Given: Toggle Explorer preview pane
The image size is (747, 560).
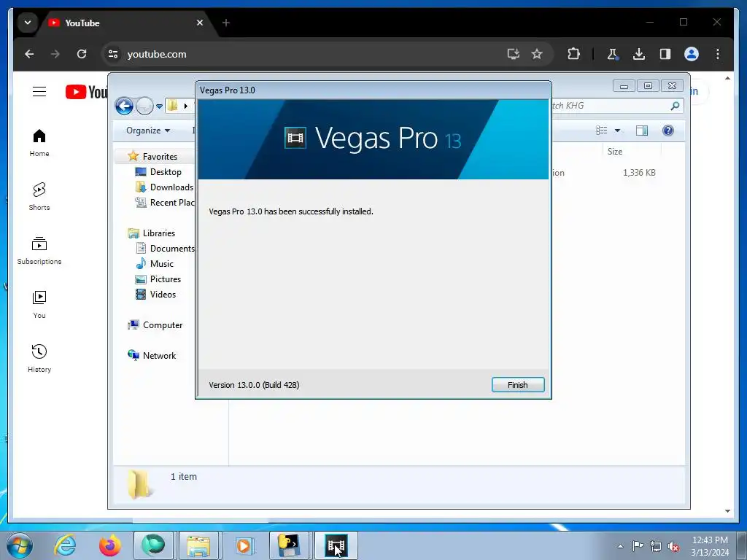Looking at the screenshot, I should pos(642,131).
